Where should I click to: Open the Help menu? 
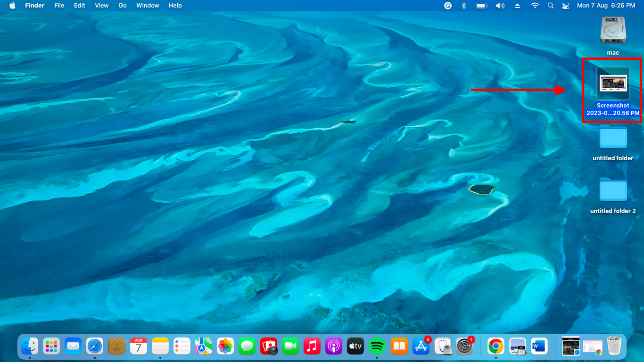point(175,5)
